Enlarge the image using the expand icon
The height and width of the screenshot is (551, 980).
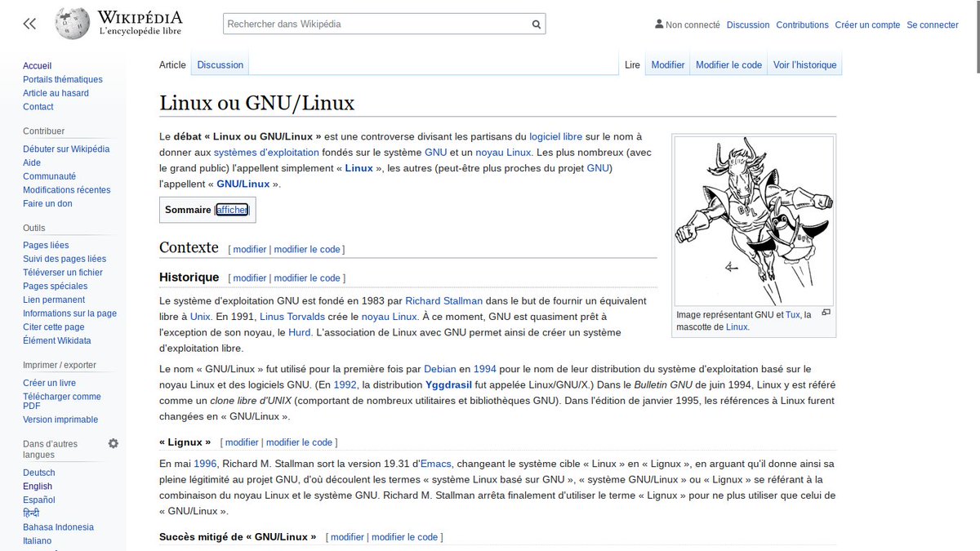826,313
